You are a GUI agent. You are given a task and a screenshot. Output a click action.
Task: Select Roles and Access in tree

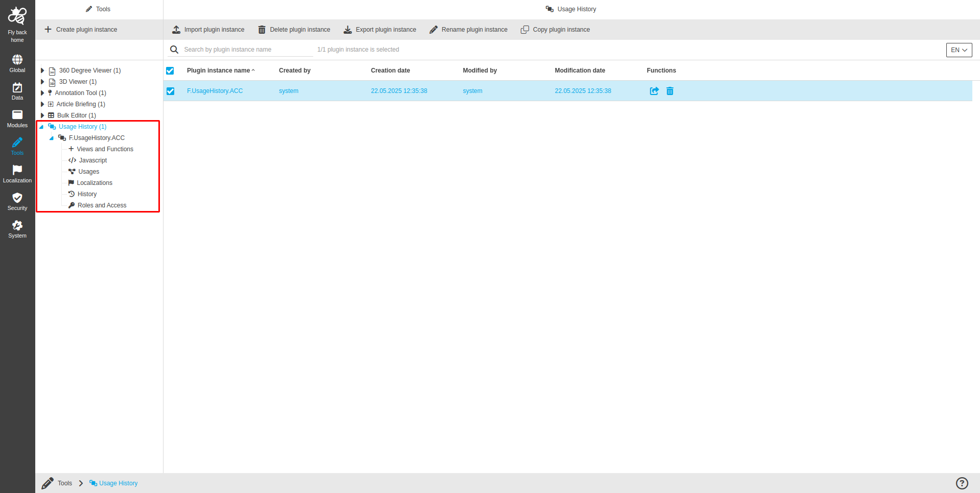pos(102,205)
